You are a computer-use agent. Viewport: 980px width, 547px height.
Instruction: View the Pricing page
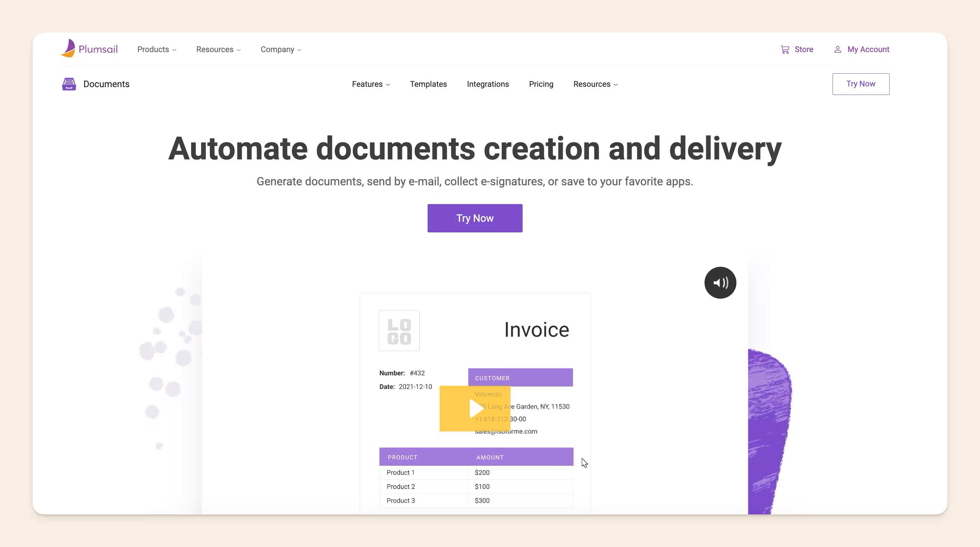541,84
